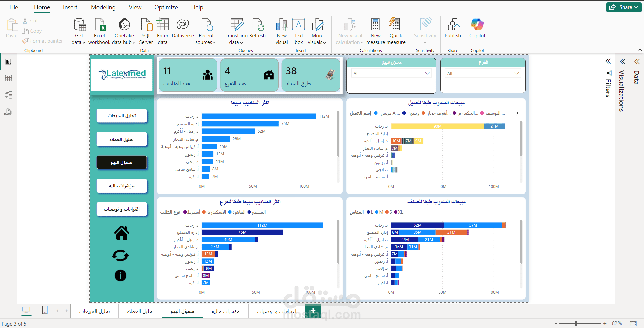Image resolution: width=644 pixels, height=328 pixels.
Task: Open the مسؤل البيع slicer dropdown
Action: point(391,74)
